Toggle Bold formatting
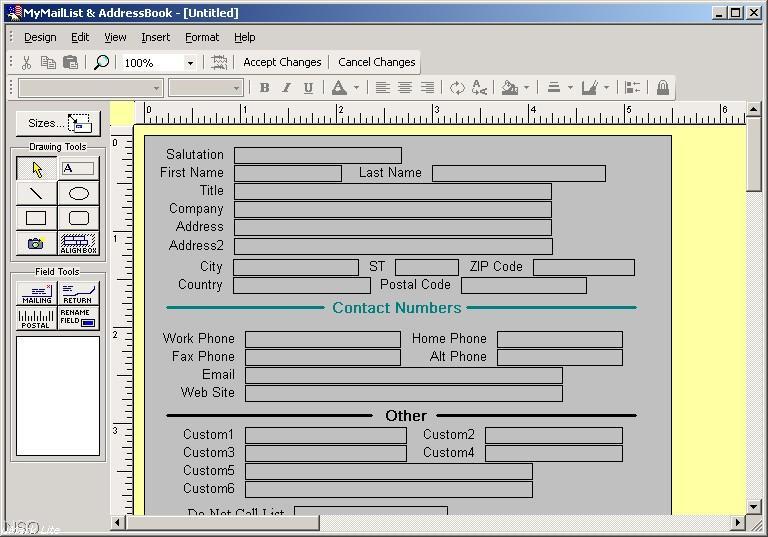 coord(264,88)
